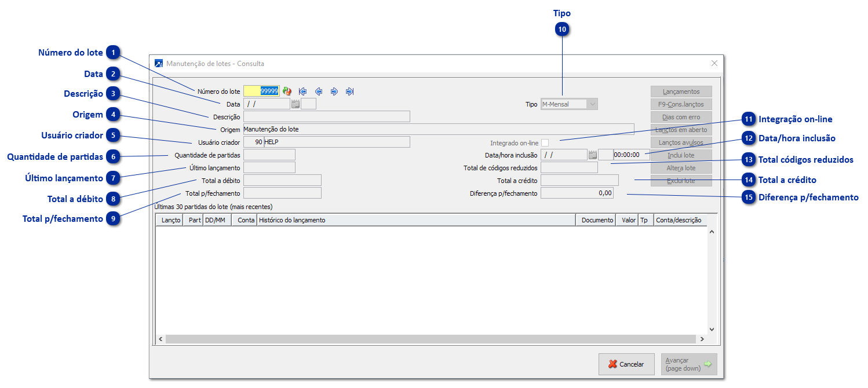Image resolution: width=868 pixels, height=388 pixels.
Task: Click the Conta column header
Action: coord(244,220)
